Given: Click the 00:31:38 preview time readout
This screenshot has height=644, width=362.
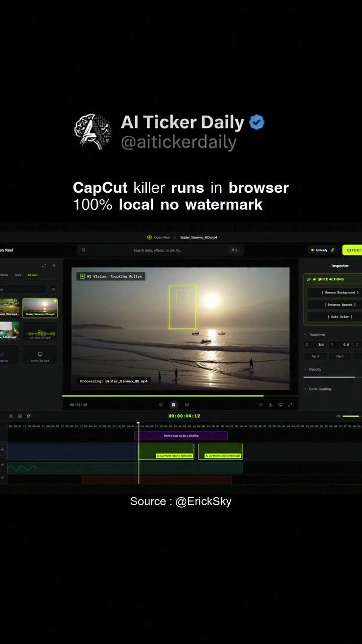Looking at the screenshot, I should click(78, 405).
